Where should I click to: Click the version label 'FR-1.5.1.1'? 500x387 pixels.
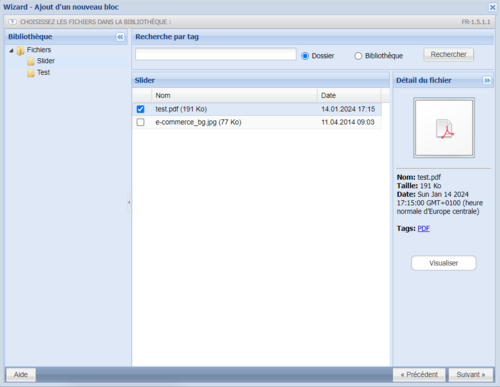click(476, 22)
